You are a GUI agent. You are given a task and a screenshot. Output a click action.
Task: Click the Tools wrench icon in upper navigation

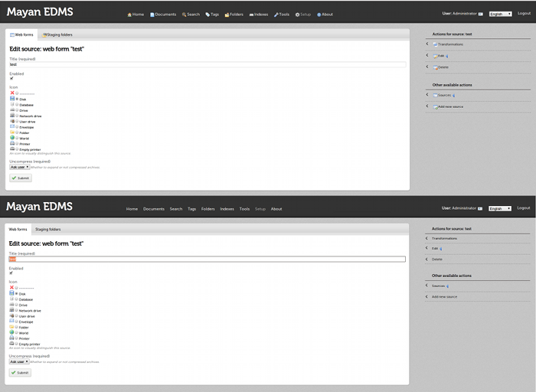[x=276, y=15]
